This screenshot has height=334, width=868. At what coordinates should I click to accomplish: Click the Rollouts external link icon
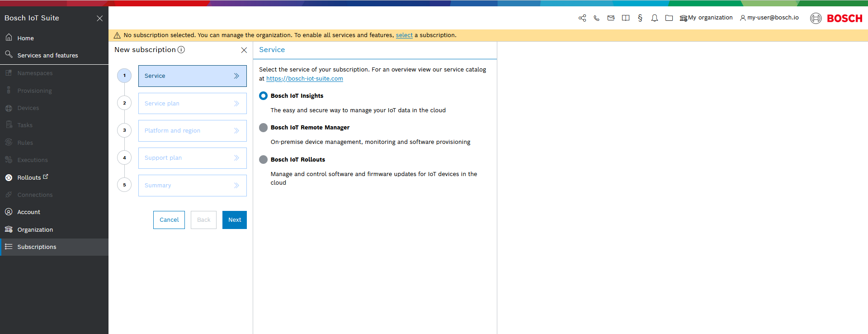(x=45, y=177)
